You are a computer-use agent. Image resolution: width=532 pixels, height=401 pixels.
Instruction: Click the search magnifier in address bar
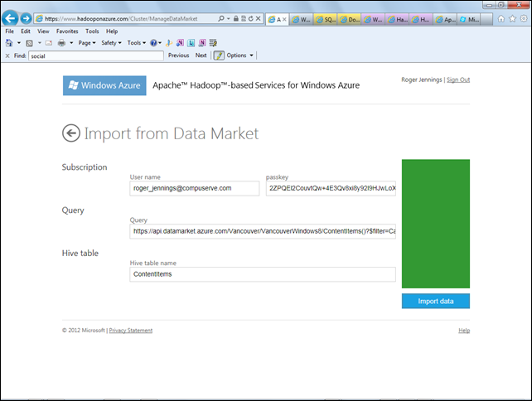[221, 19]
